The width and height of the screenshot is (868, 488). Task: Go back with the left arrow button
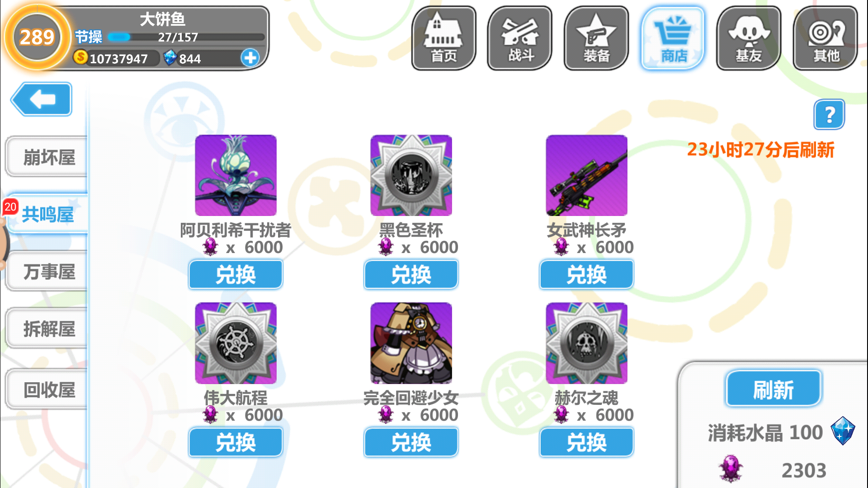pyautogui.click(x=42, y=99)
